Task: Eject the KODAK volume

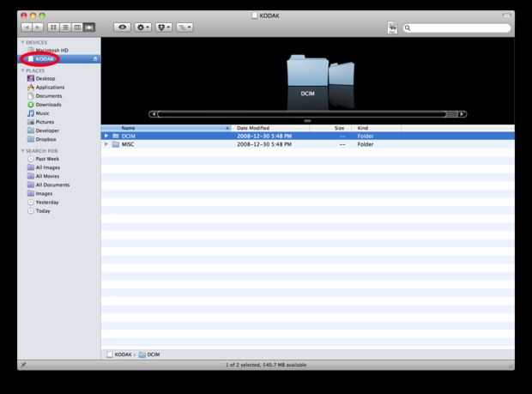Action: (95, 59)
